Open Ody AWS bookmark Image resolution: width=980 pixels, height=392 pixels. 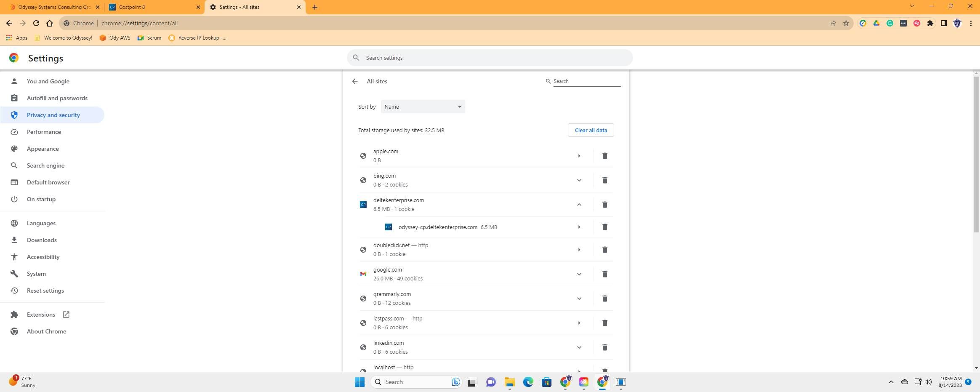115,38
